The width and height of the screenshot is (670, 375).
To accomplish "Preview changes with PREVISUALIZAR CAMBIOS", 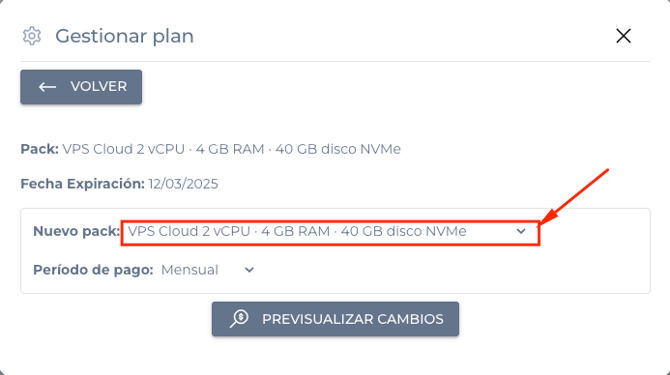I will pyautogui.click(x=335, y=319).
